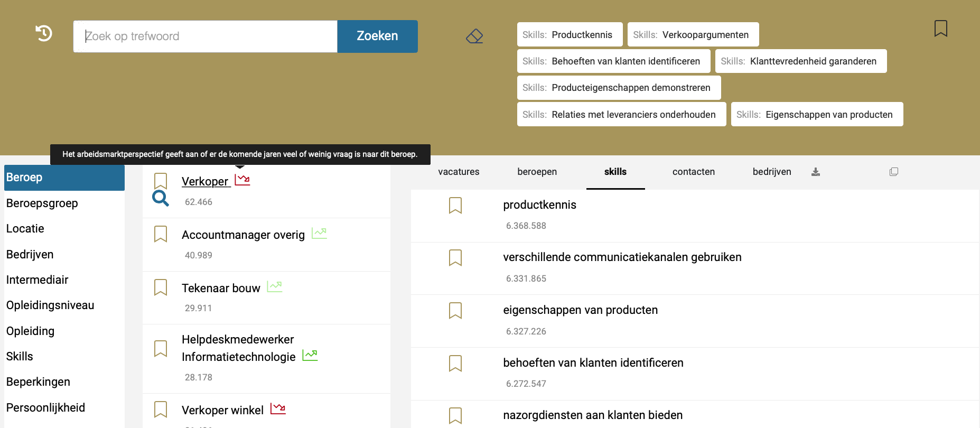Click the eraser icon to clear filters
Image resolution: width=980 pixels, height=428 pixels.
(474, 36)
